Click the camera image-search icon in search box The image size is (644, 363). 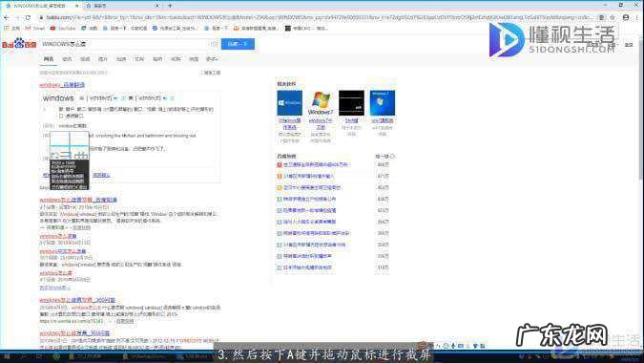[214, 44]
